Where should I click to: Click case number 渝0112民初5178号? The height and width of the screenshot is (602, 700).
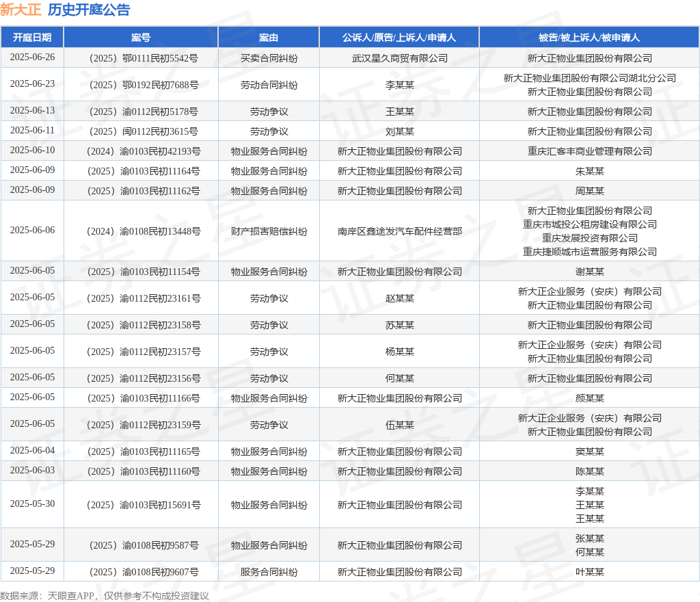(x=144, y=112)
